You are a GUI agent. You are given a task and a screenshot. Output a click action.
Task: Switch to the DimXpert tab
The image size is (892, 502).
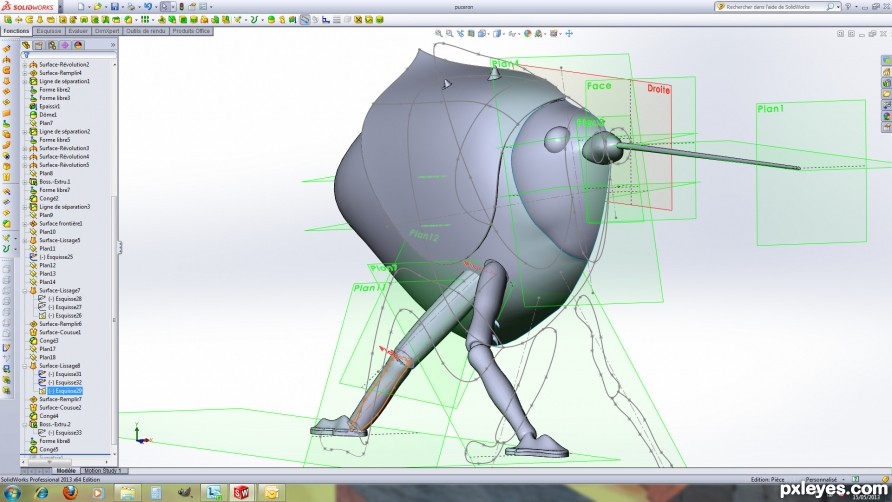(107, 31)
